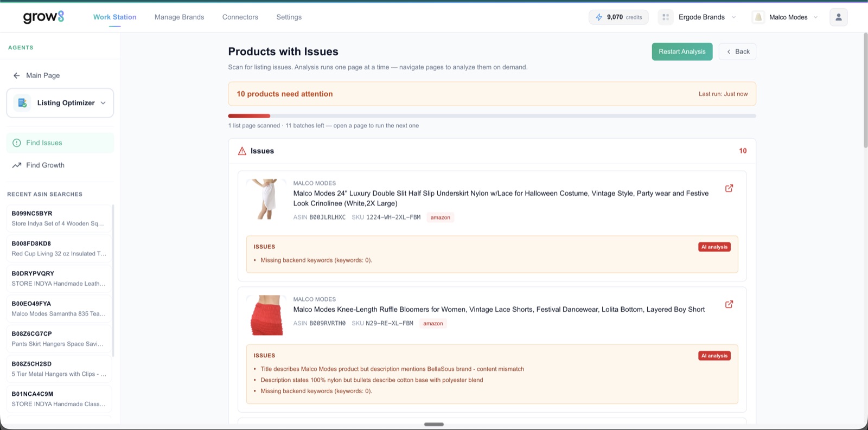
Task: Click the amazon tag on the B009RVRTH0 listing
Action: (433, 324)
